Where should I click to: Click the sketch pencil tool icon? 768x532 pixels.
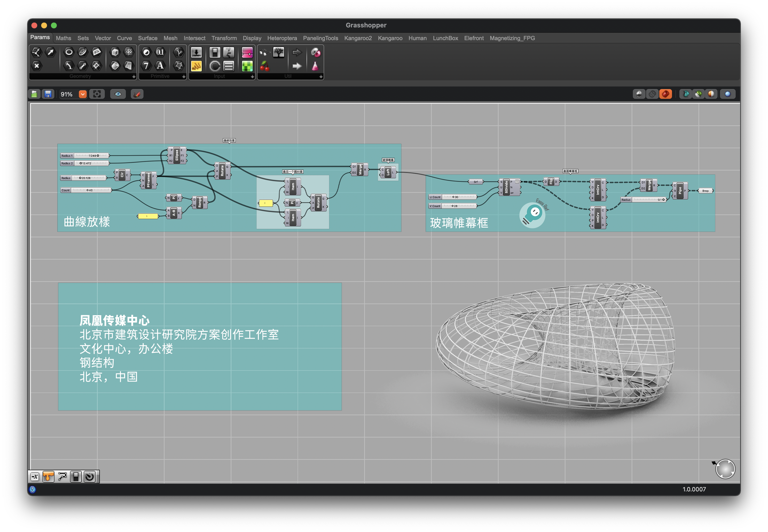coord(137,94)
